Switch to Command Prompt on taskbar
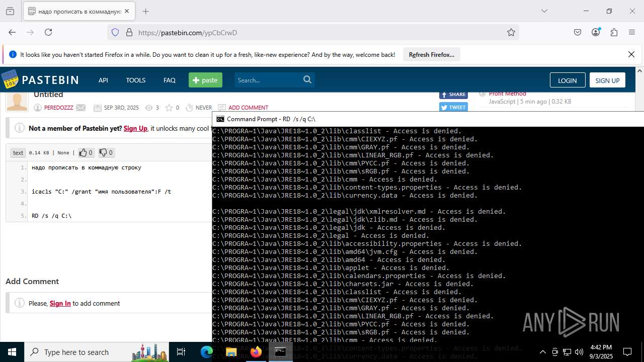The height and width of the screenshot is (362, 644). 280,352
